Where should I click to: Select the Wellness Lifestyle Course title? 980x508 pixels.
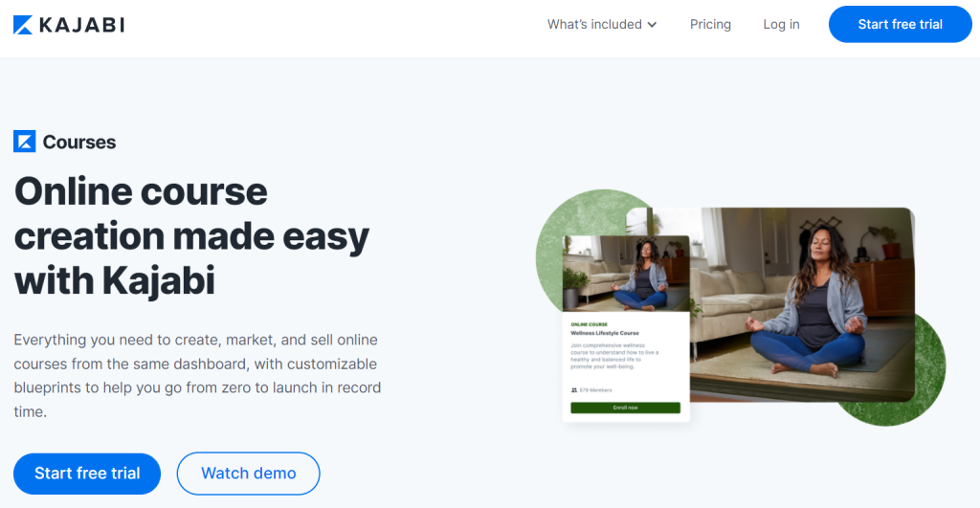605,333
